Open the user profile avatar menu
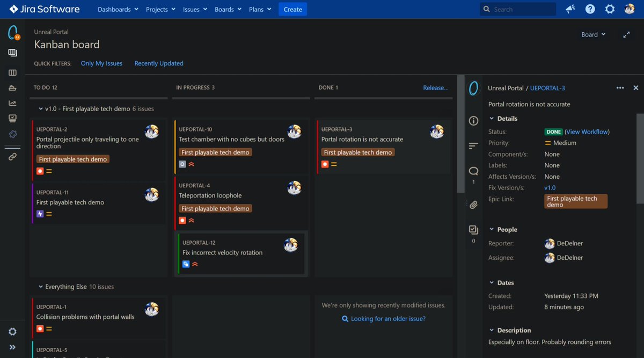 (630, 9)
